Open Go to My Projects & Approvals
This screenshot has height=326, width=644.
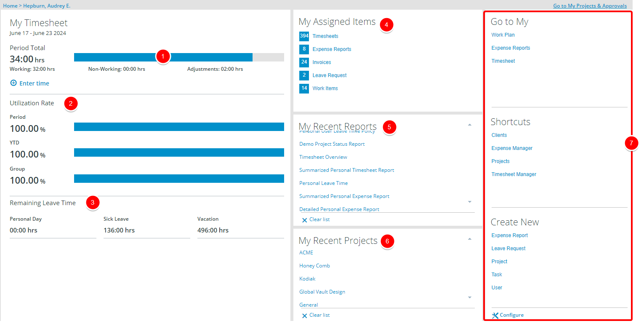click(590, 5)
